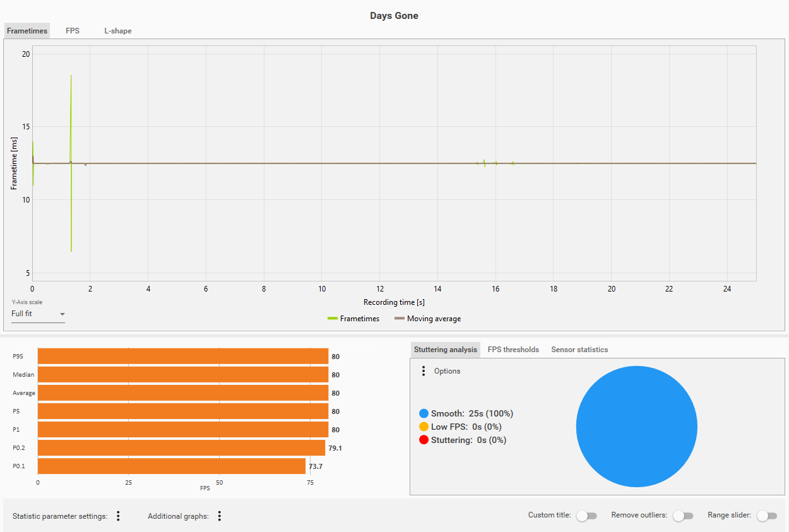Click the 'Frametime [ms]' axis label
This screenshot has height=532, width=789.
coord(14,164)
